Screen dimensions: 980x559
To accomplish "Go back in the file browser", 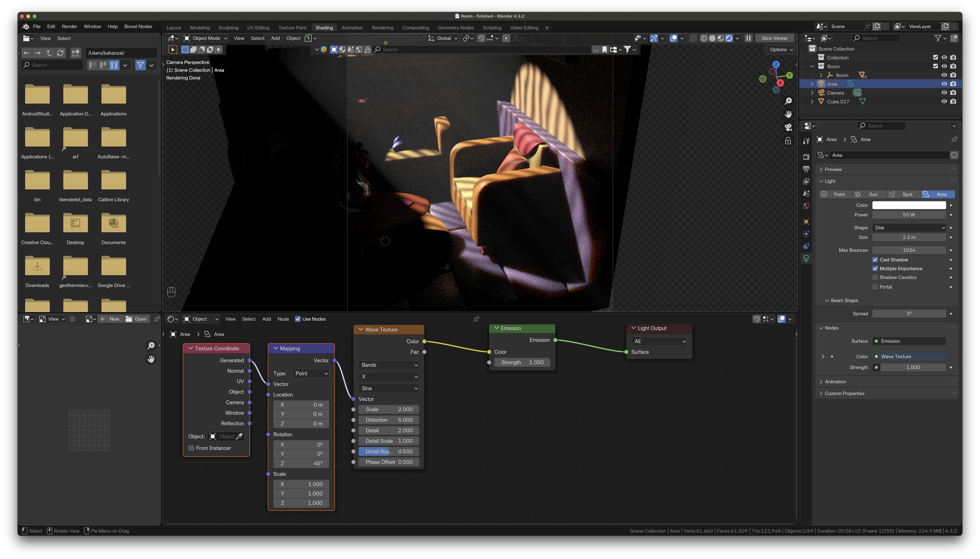I will click(x=27, y=53).
